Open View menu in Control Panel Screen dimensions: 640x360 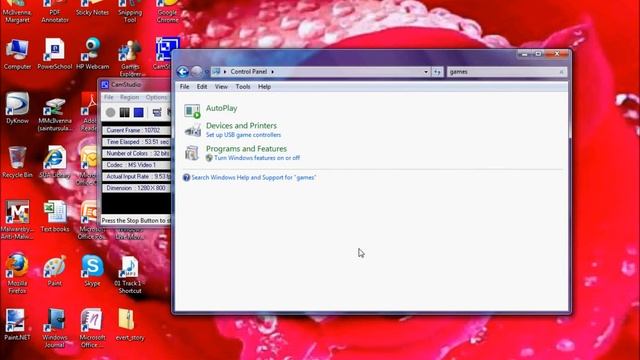221,87
